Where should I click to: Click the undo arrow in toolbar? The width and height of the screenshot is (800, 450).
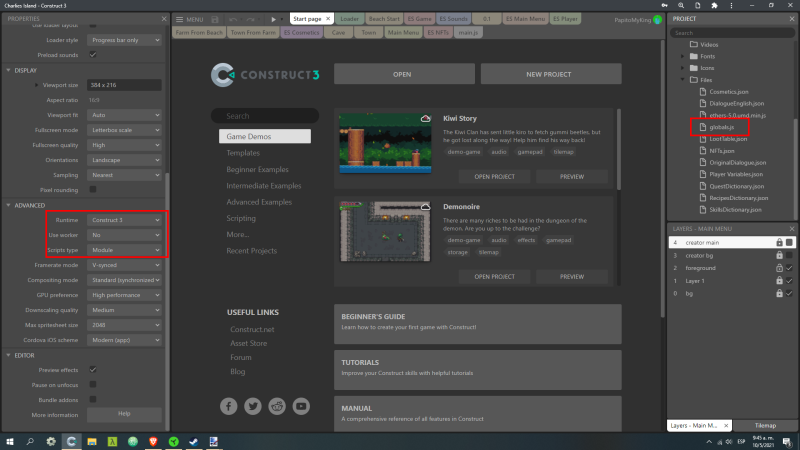[x=233, y=19]
